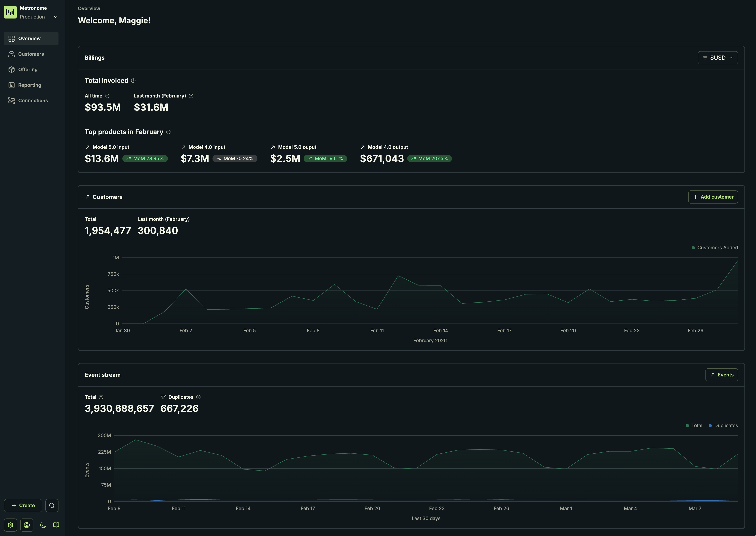This screenshot has width=756, height=536.
Task: Click the Events button in Event stream
Action: [722, 375]
